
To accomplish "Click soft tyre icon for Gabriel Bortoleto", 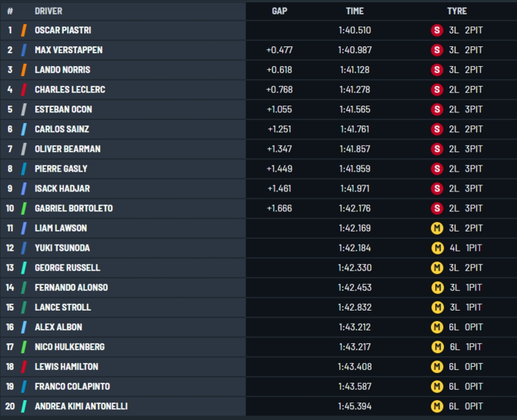I will (x=436, y=208).
